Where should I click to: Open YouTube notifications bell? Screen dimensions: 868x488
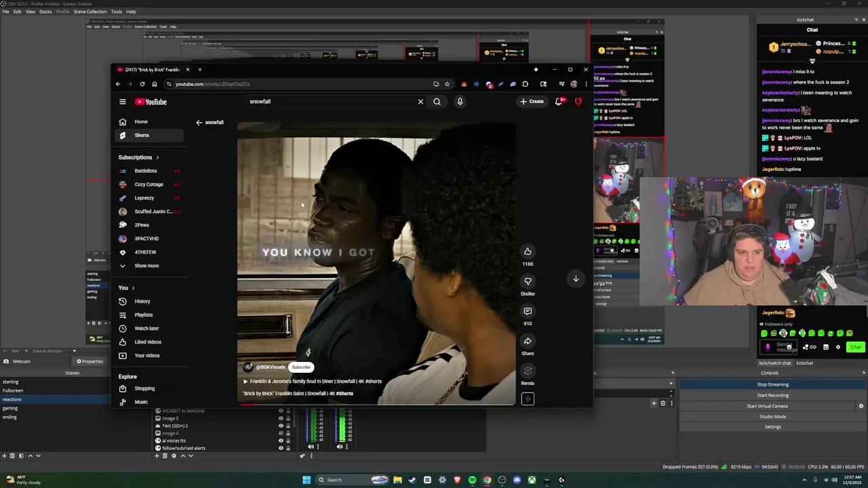[x=559, y=102]
